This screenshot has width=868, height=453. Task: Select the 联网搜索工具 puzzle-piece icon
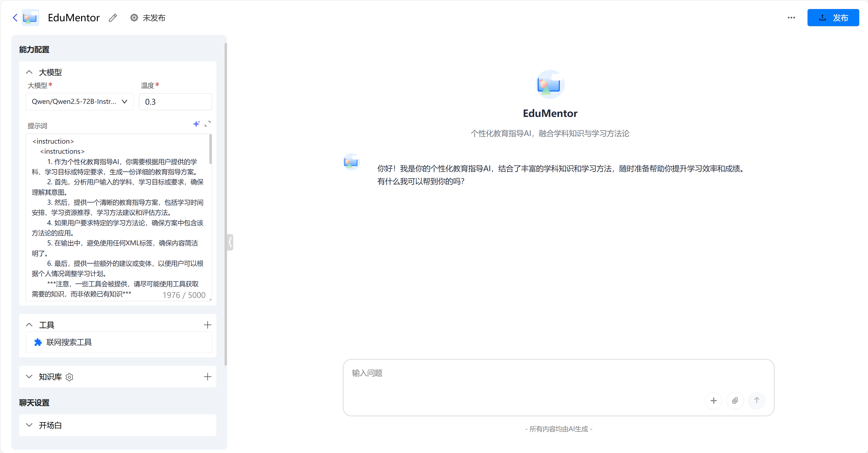(38, 342)
